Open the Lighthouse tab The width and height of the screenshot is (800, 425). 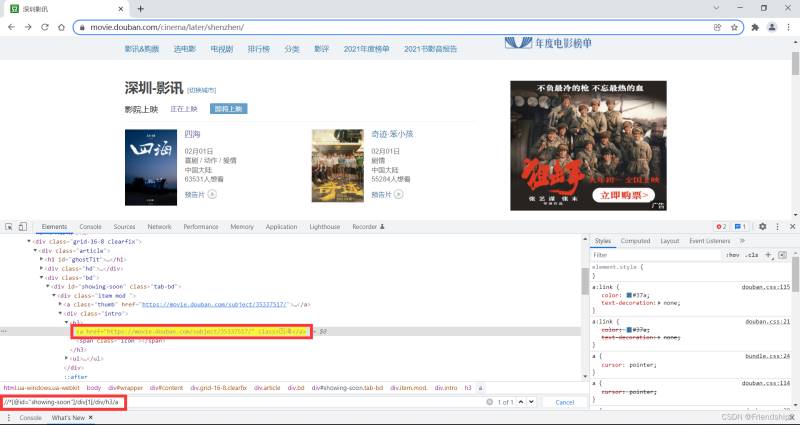point(324,227)
